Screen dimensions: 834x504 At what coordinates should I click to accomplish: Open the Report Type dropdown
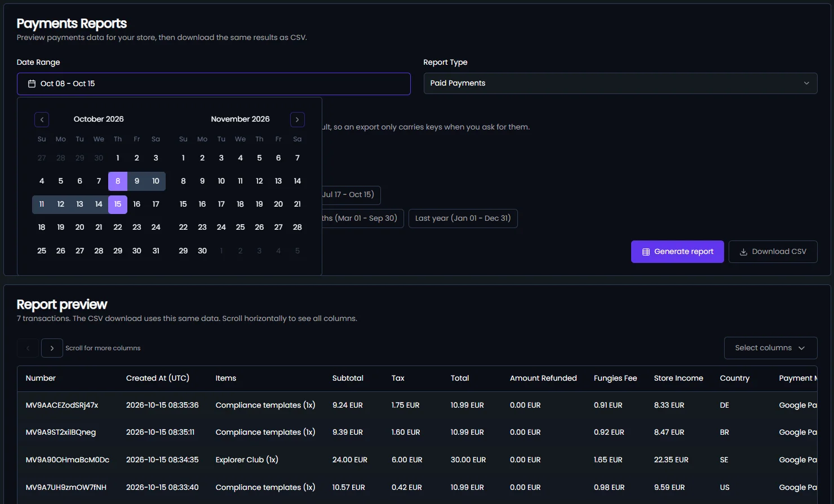tap(620, 83)
